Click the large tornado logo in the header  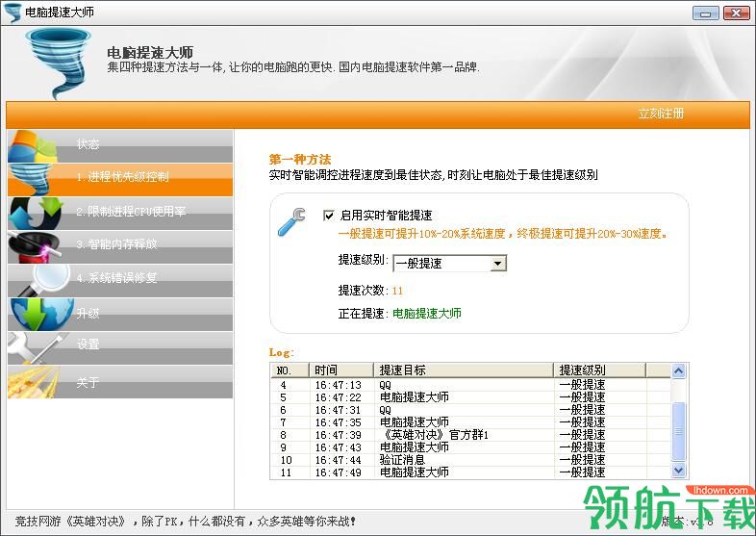coord(58,63)
